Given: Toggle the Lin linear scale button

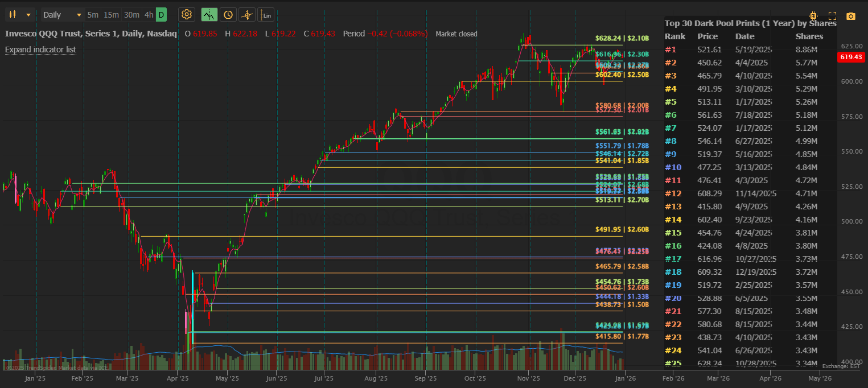Looking at the screenshot, I should click(x=266, y=15).
